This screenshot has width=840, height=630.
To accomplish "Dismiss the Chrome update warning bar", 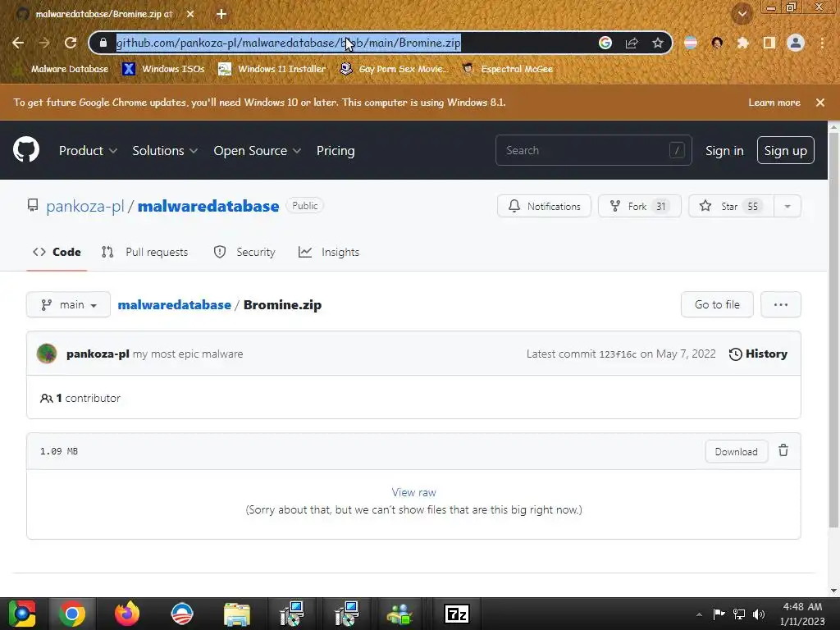I will [x=820, y=103].
